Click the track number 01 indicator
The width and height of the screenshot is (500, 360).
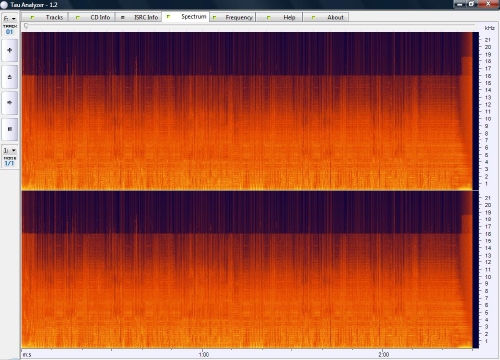[9, 32]
